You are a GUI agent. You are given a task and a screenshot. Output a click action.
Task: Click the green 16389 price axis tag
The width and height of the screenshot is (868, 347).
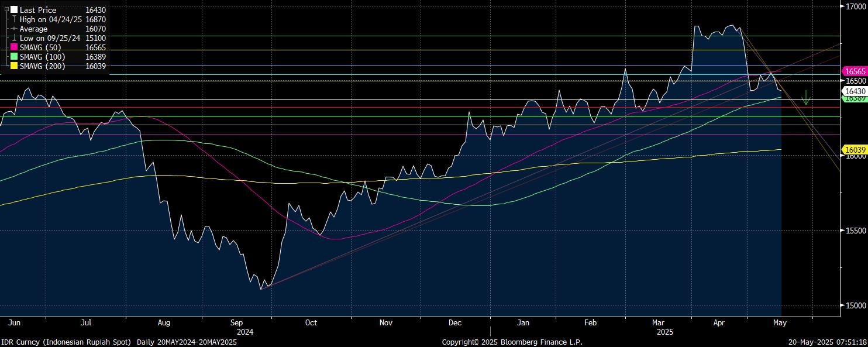pyautogui.click(x=853, y=99)
